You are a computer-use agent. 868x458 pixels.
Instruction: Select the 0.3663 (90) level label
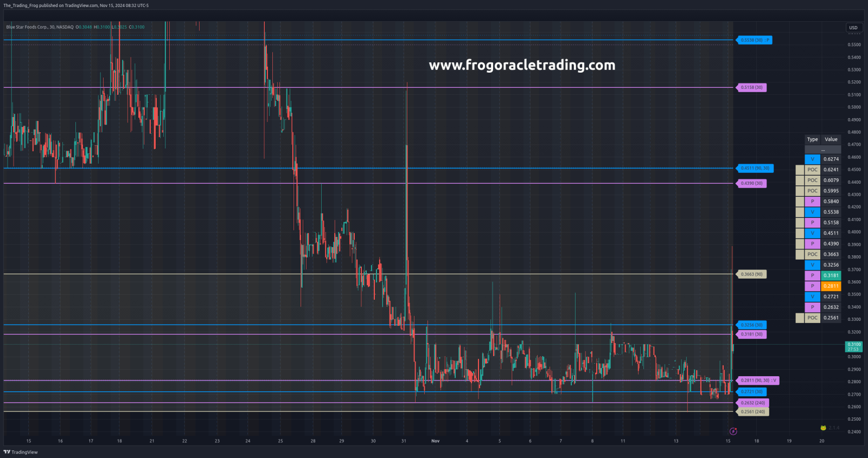751,274
